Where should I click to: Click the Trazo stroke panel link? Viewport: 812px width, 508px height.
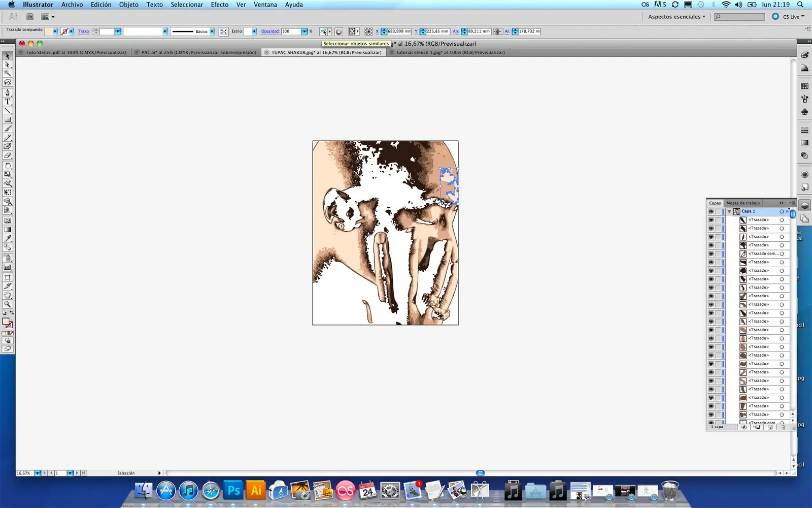(x=84, y=31)
